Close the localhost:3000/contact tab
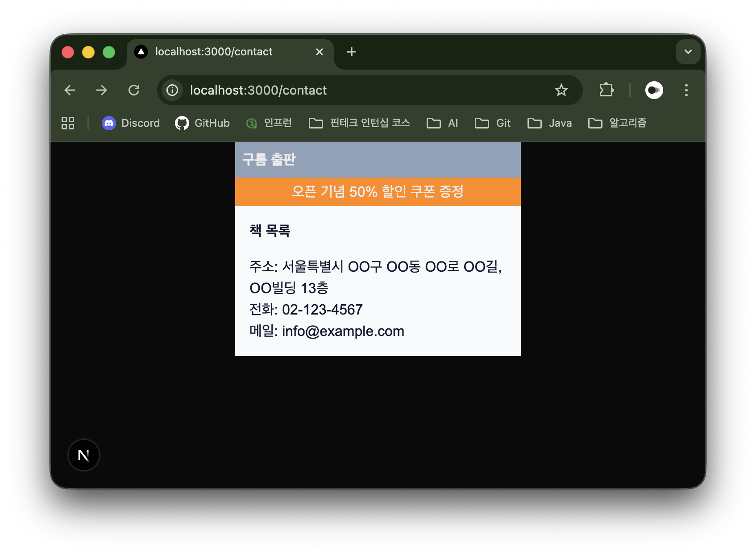 320,52
